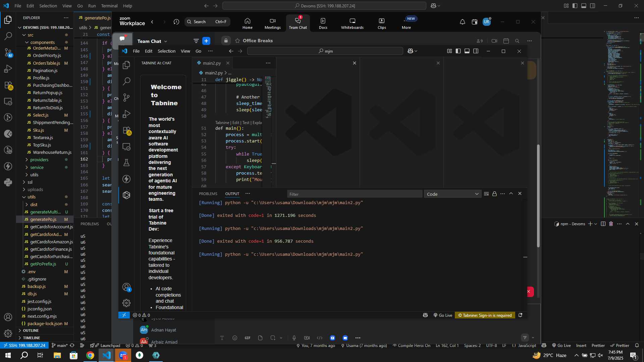Open the Team Chat dropdown arrow
Image resolution: width=644 pixels, height=362 pixels.
pos(166,41)
